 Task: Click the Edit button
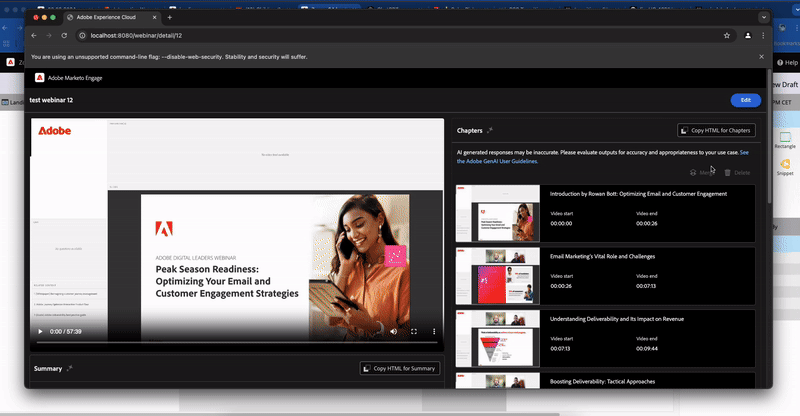(x=745, y=100)
